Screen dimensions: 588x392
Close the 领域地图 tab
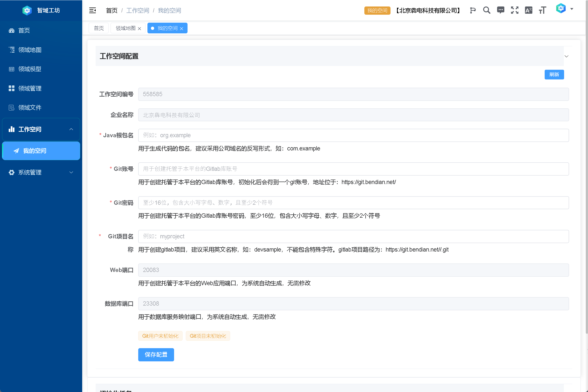139,28
